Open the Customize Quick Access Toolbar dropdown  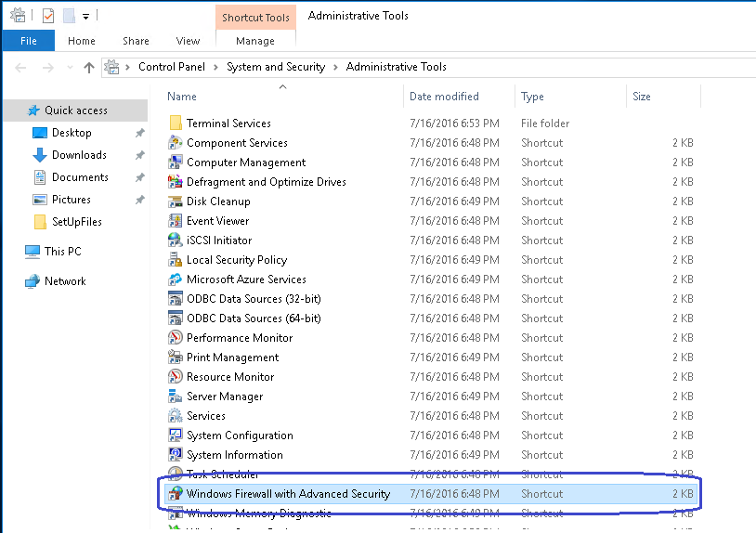point(85,17)
